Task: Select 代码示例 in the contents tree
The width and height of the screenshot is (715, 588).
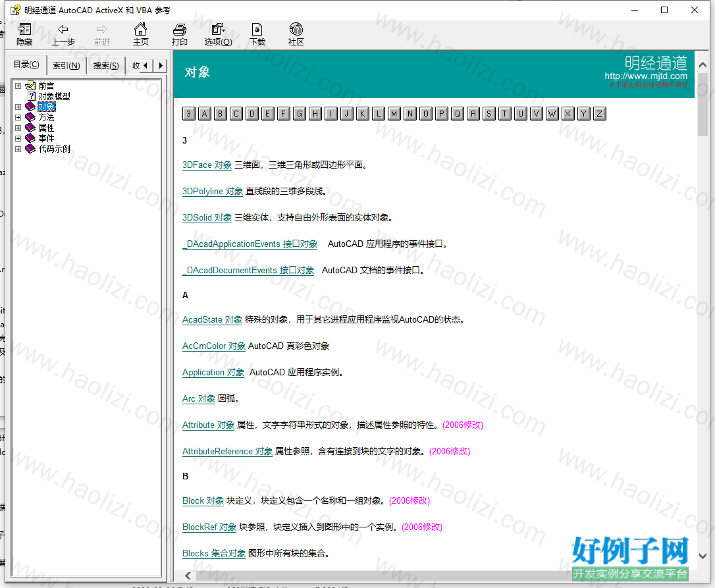Action: click(54, 149)
